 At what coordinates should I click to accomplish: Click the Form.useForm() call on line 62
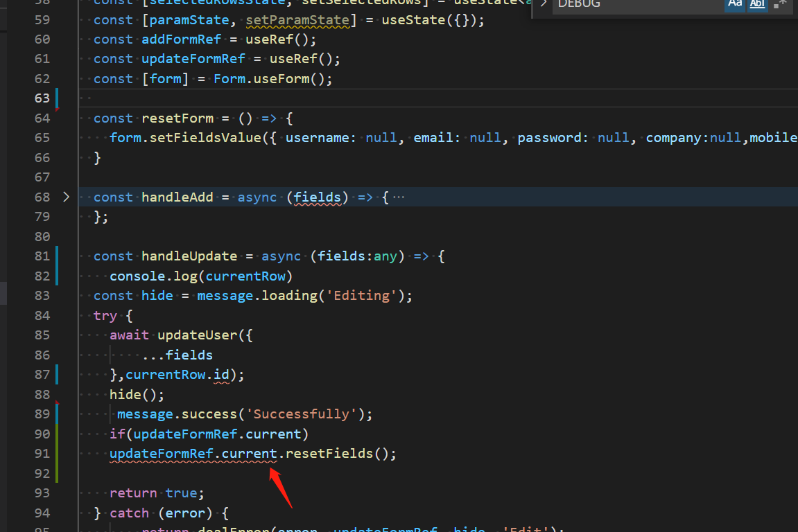pos(273,78)
